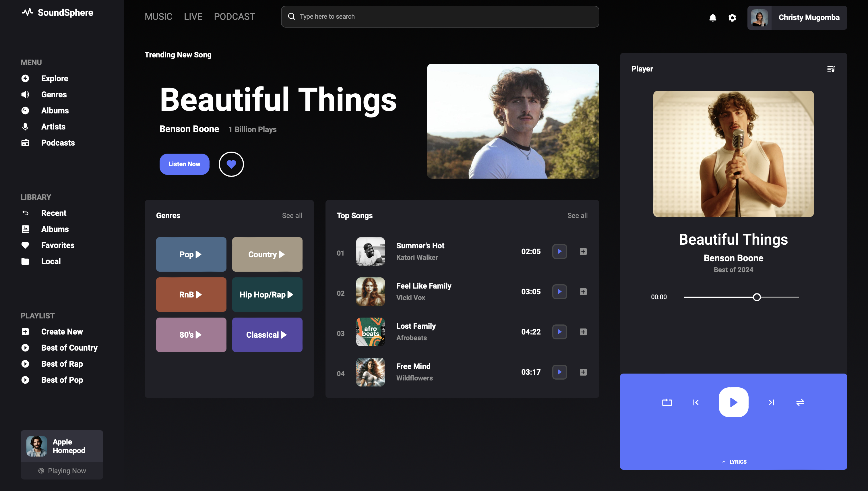This screenshot has width=868, height=491.
Task: Expand the Classical genre tile
Action: click(267, 335)
